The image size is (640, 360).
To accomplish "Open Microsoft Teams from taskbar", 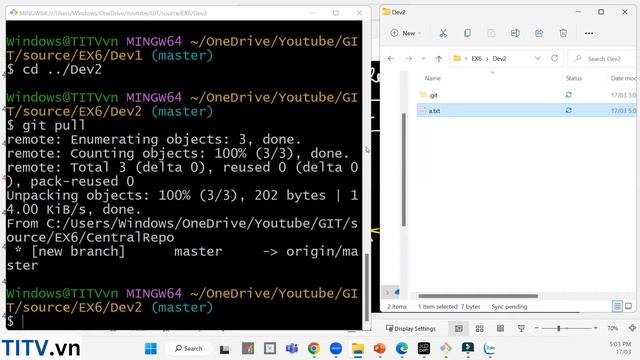I will tap(291, 349).
